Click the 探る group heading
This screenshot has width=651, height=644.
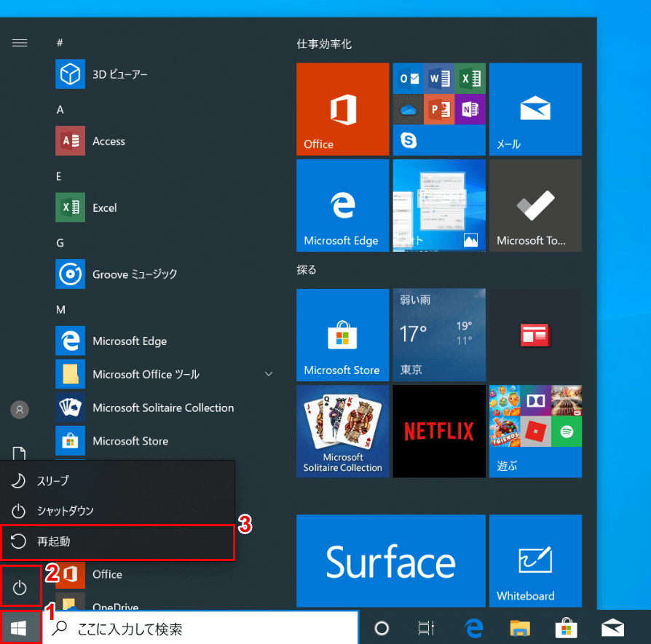click(x=307, y=270)
